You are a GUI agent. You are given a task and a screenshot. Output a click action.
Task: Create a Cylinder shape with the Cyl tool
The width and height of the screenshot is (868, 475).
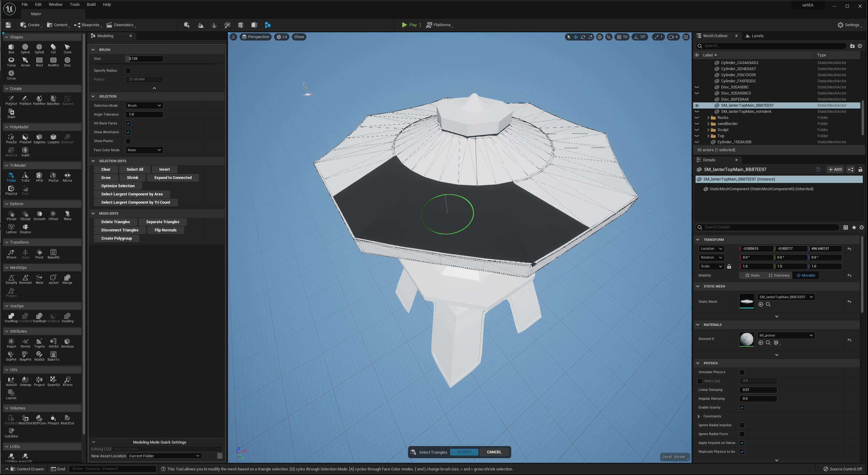(53, 48)
